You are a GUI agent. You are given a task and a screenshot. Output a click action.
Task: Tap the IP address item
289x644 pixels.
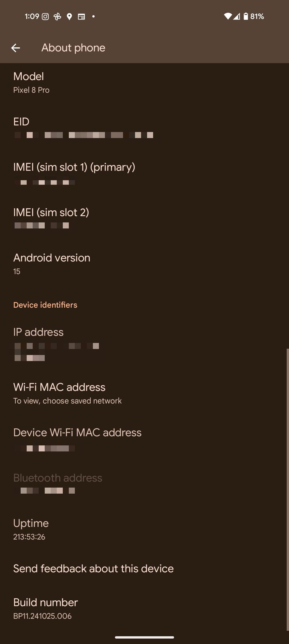(144, 344)
